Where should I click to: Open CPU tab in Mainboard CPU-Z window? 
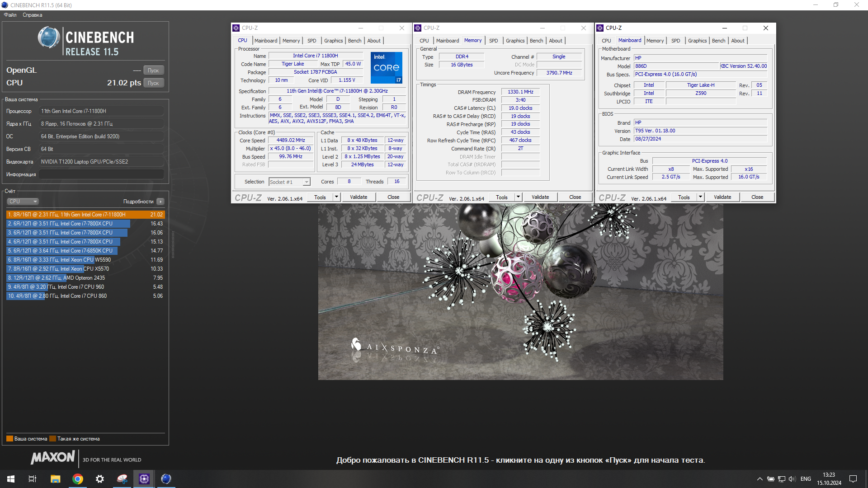point(606,41)
